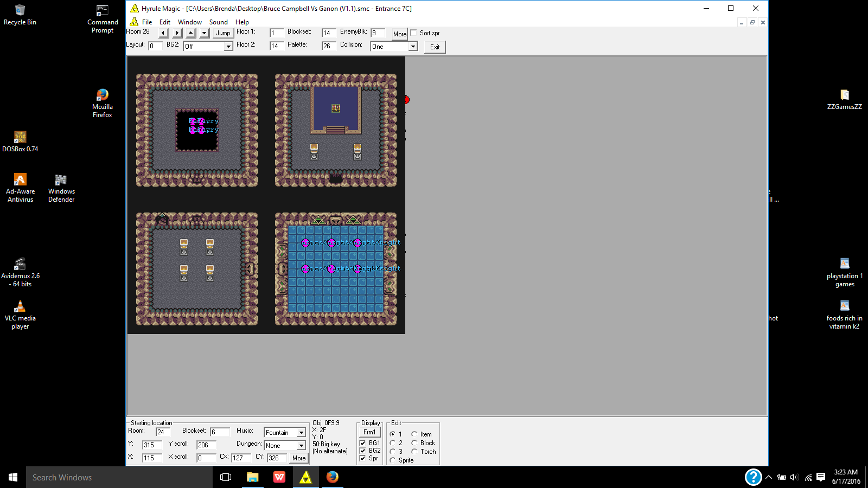Open Avidemux 2.6 desktop shortcut
Image resolution: width=868 pixels, height=488 pixels.
click(x=20, y=272)
